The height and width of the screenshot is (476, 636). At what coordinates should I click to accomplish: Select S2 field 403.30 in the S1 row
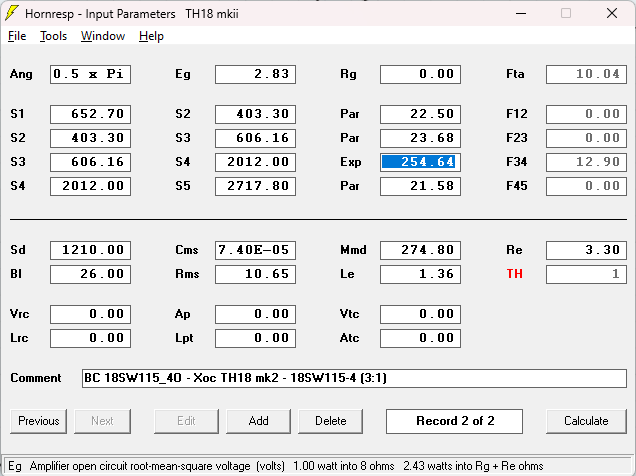[x=256, y=114]
